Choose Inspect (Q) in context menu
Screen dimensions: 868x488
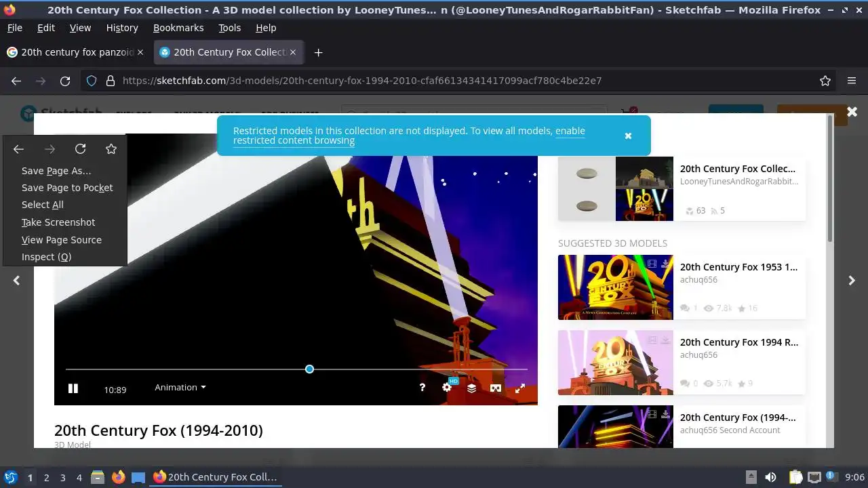click(65, 257)
